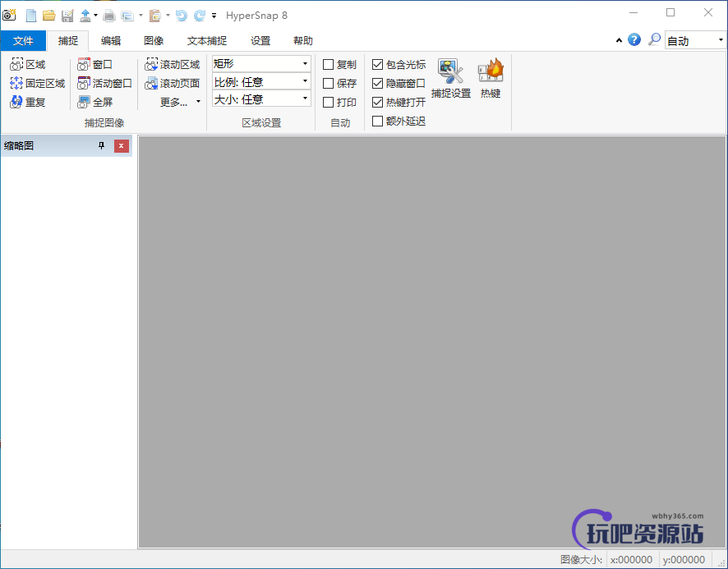Image resolution: width=728 pixels, height=569 pixels.
Task: Collapse the ribbon with the caret arrow
Action: (x=619, y=40)
